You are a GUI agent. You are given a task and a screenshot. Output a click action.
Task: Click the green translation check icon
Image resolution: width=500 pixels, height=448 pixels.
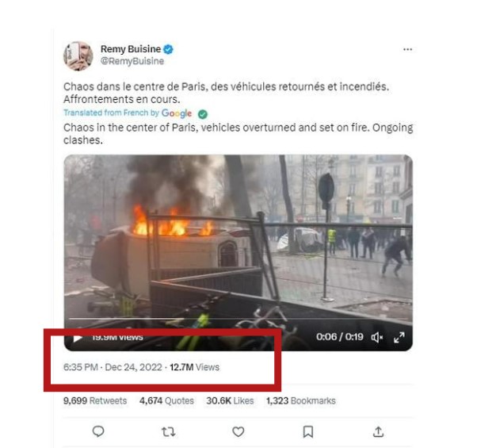[x=203, y=114]
